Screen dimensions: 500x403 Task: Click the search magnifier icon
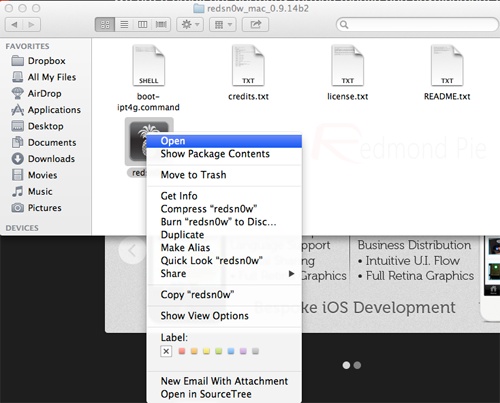(344, 25)
